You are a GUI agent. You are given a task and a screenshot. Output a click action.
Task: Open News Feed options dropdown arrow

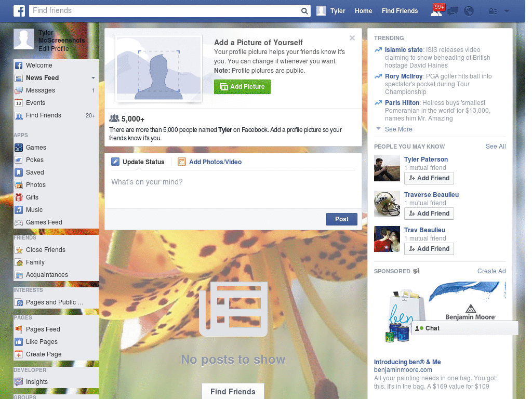(x=93, y=78)
